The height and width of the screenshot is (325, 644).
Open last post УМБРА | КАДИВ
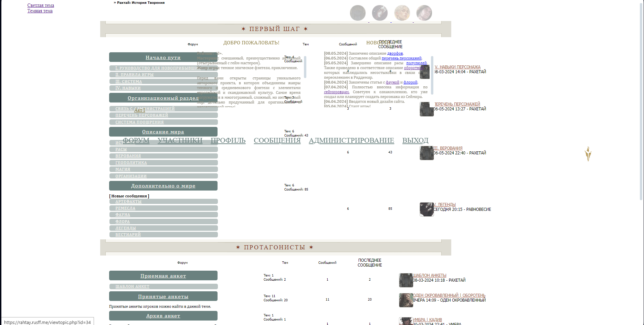pos(427,320)
